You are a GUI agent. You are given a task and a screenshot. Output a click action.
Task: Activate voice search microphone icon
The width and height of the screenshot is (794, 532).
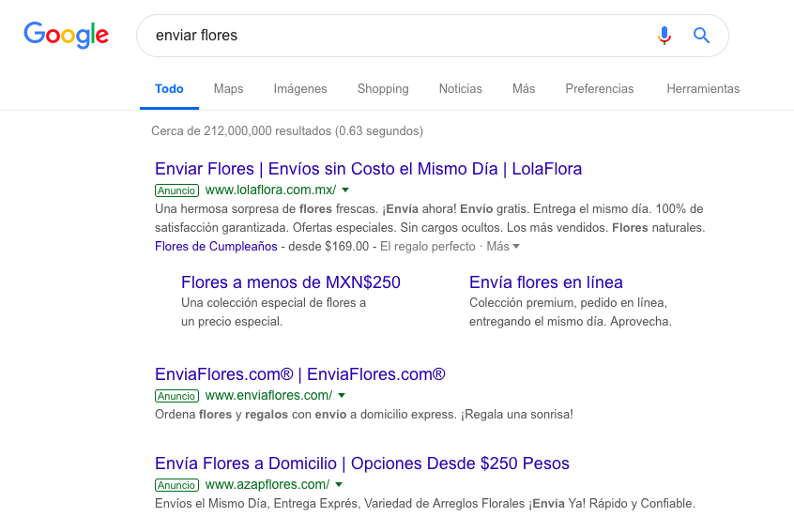664,36
